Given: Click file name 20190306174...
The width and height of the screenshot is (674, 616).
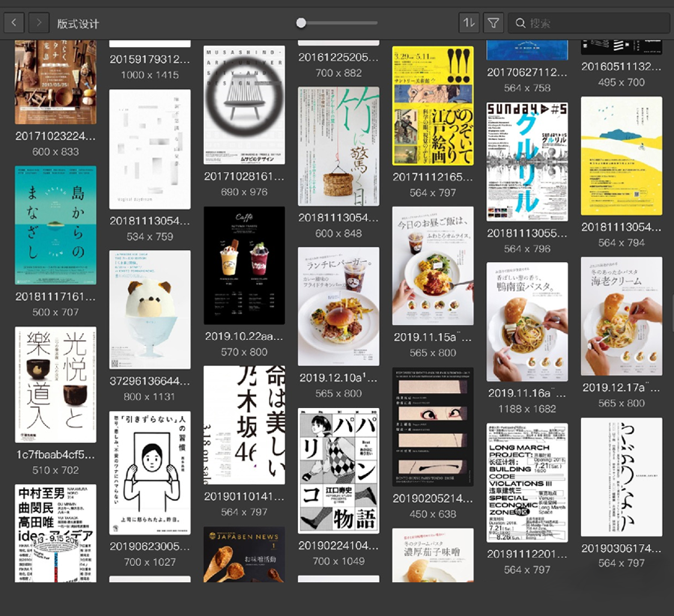Looking at the screenshot, I should 622,549.
